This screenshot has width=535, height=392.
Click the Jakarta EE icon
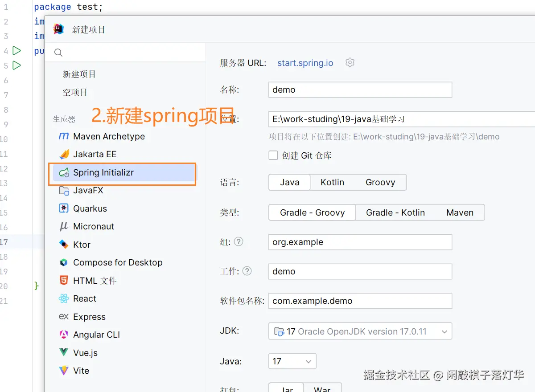pos(64,154)
